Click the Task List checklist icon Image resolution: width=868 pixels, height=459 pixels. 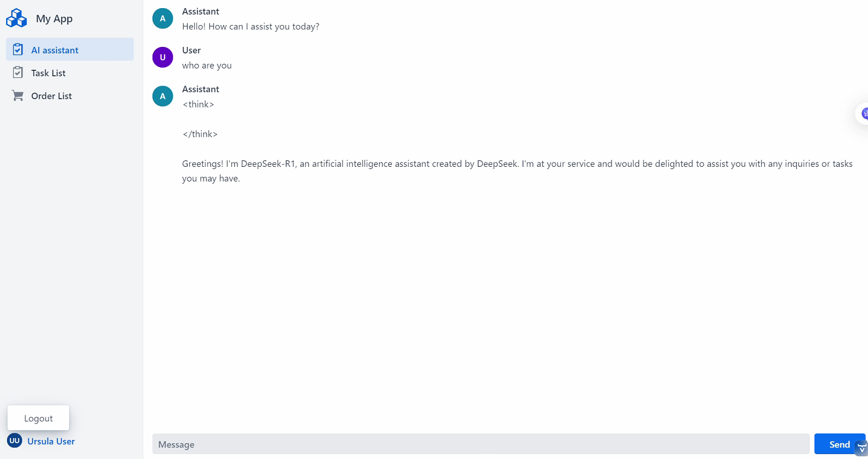[18, 73]
